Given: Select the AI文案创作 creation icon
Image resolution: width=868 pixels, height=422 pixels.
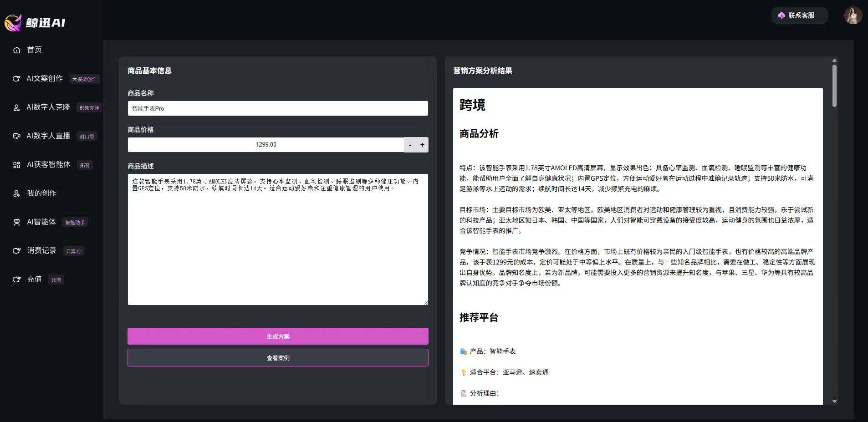Looking at the screenshot, I should tap(16, 79).
